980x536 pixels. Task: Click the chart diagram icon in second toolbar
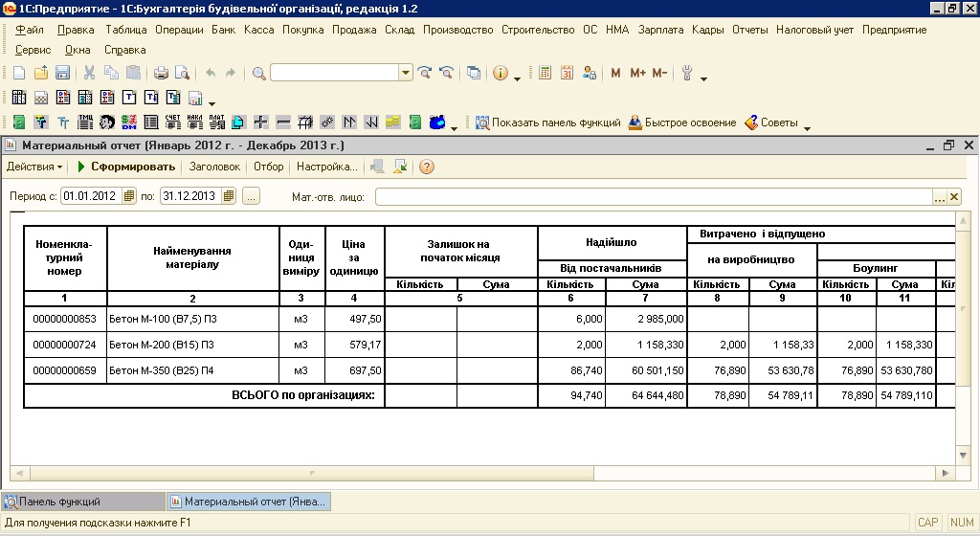coord(195,98)
